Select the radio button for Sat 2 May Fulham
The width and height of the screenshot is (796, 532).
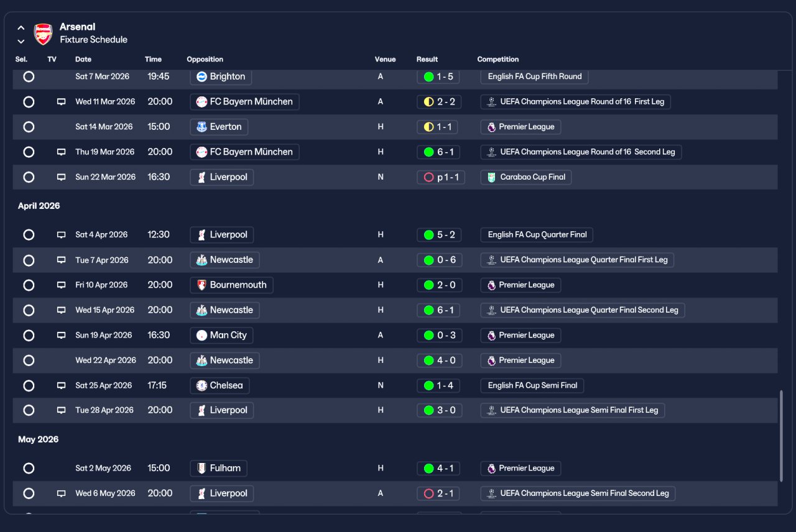pos(29,469)
